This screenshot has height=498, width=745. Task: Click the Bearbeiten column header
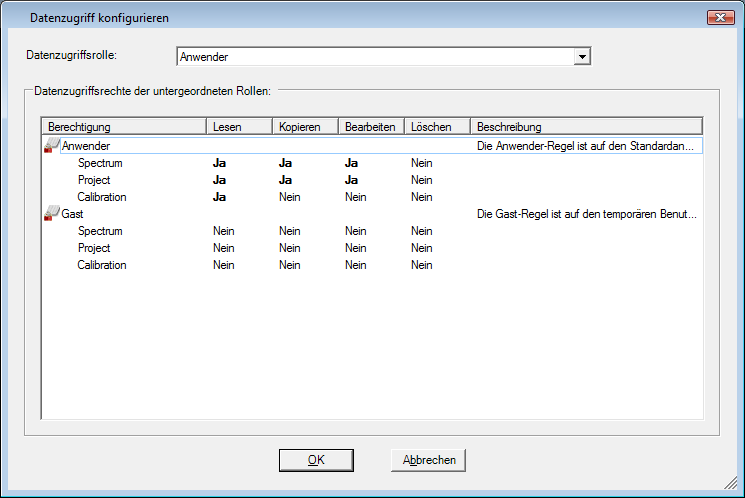point(371,127)
